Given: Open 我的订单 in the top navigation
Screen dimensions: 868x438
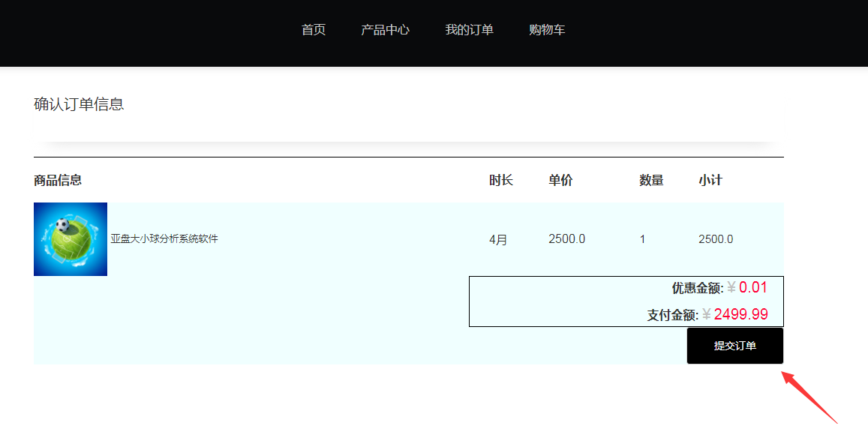Looking at the screenshot, I should click(x=469, y=30).
